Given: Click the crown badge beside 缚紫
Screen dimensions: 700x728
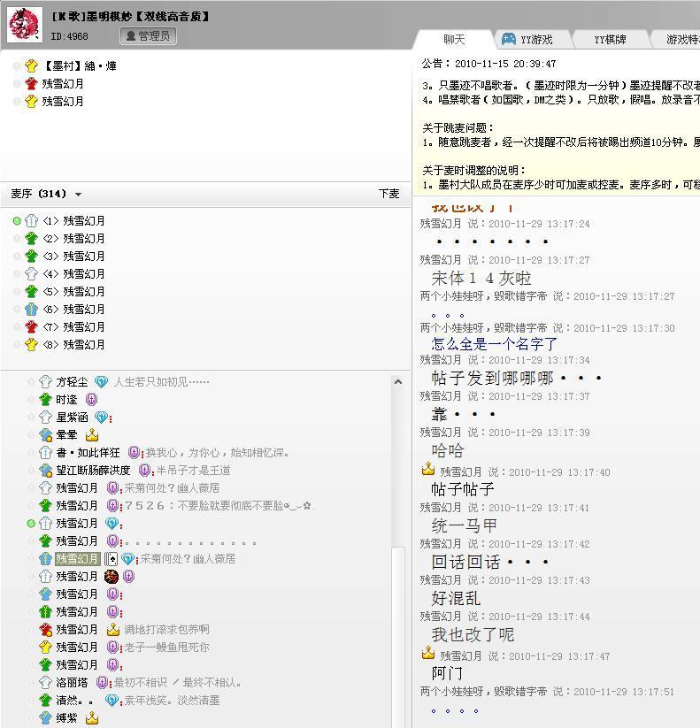Looking at the screenshot, I should 92,718.
